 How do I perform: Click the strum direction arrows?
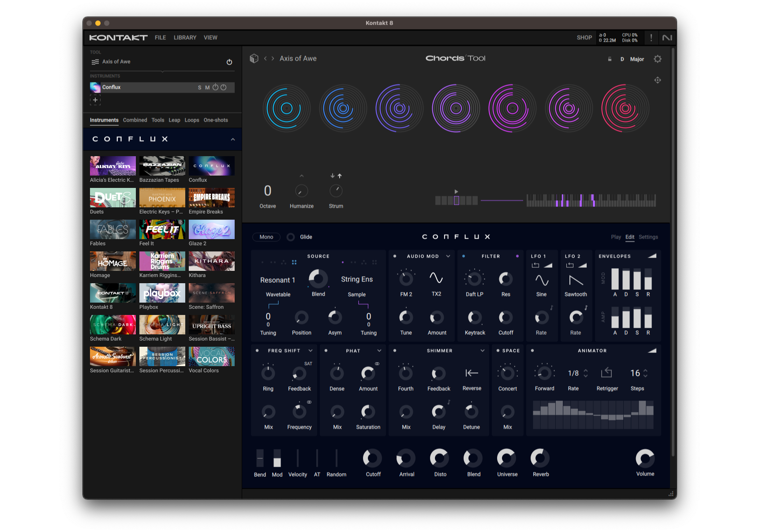[x=336, y=176]
